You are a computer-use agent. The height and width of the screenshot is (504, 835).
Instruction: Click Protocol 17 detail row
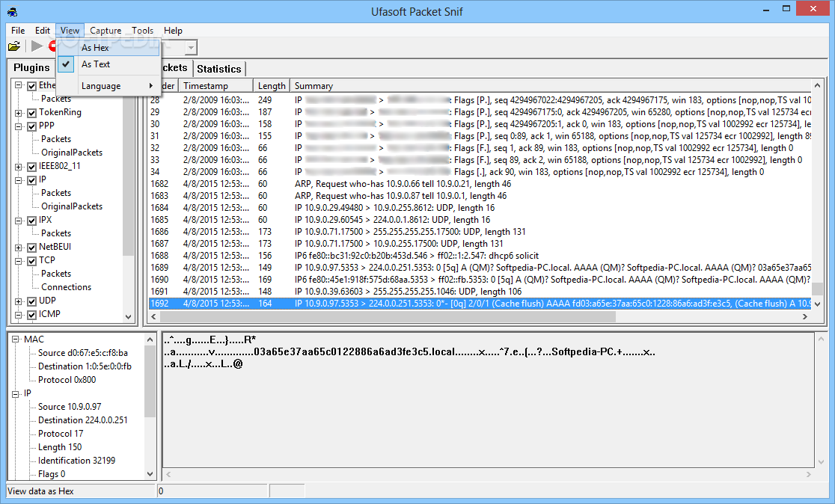(61, 433)
